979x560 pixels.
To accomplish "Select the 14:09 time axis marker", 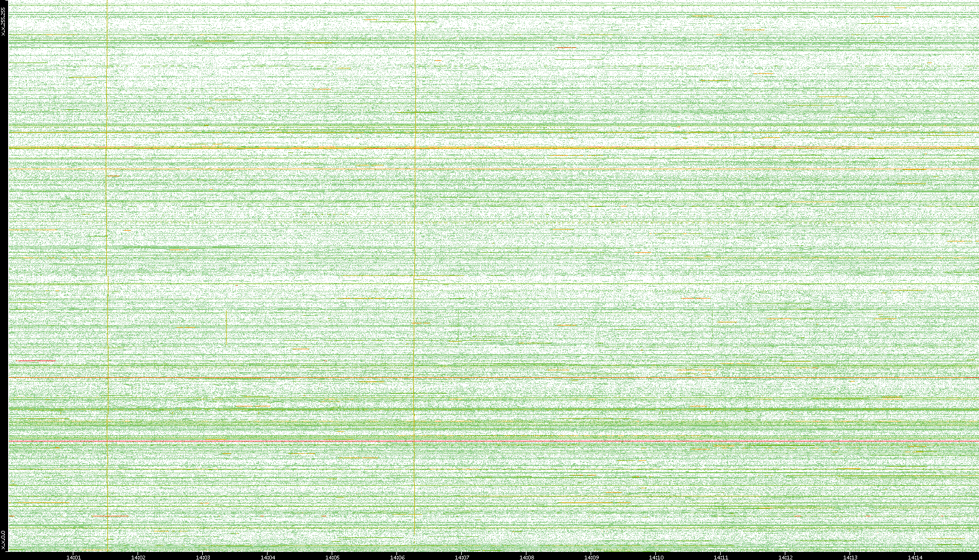I will [x=592, y=557].
